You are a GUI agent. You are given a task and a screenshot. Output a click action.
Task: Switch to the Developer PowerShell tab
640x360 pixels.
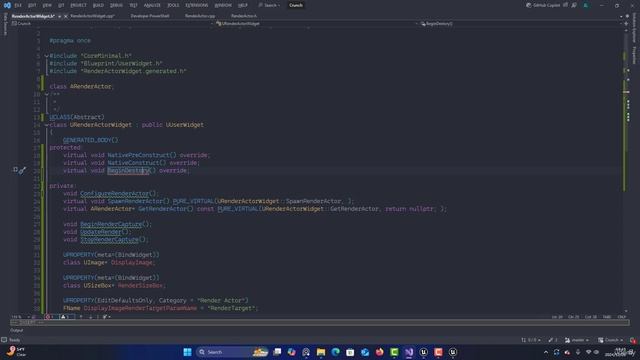click(x=150, y=16)
